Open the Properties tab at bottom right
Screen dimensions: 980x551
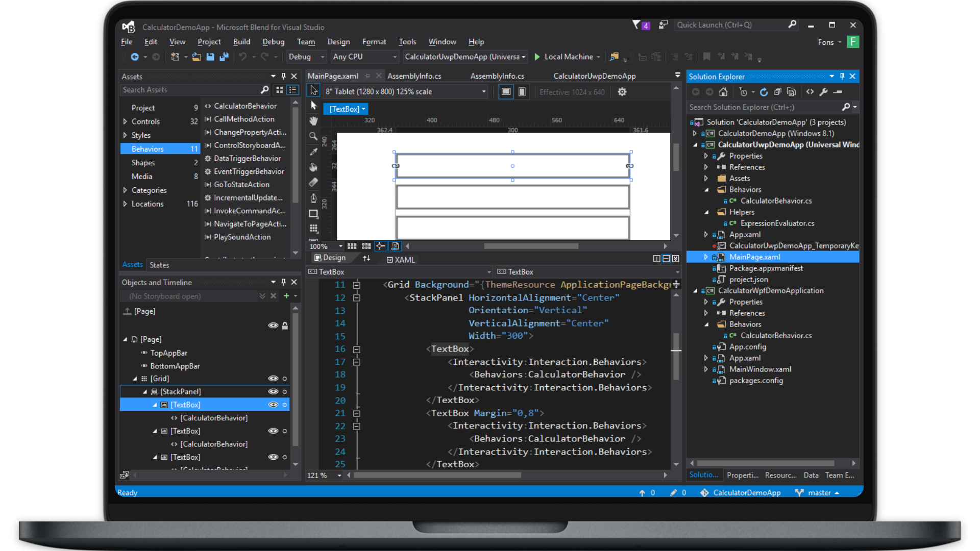click(x=742, y=475)
